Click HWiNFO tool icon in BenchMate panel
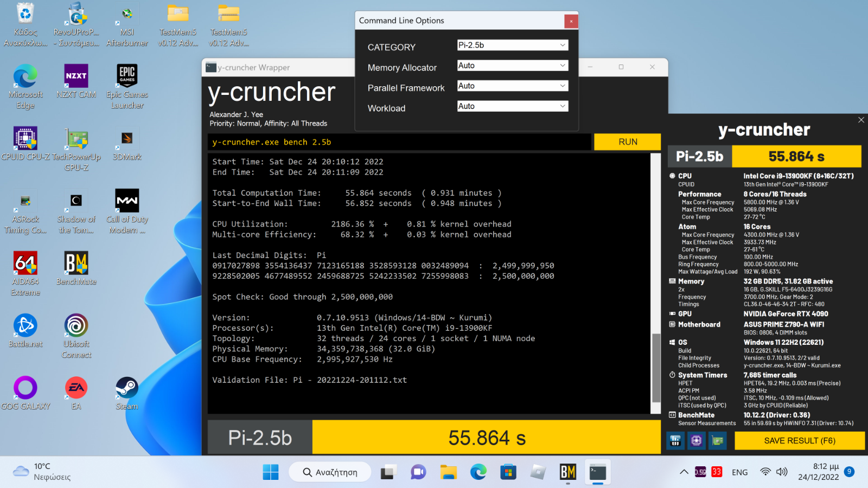Screen dimensions: 868x488 click(x=675, y=441)
